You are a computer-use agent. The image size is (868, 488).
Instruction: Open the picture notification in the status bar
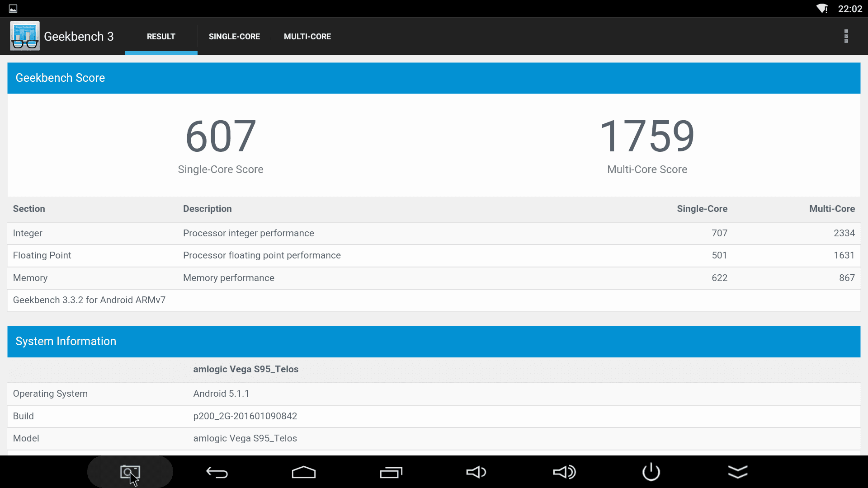(x=13, y=9)
